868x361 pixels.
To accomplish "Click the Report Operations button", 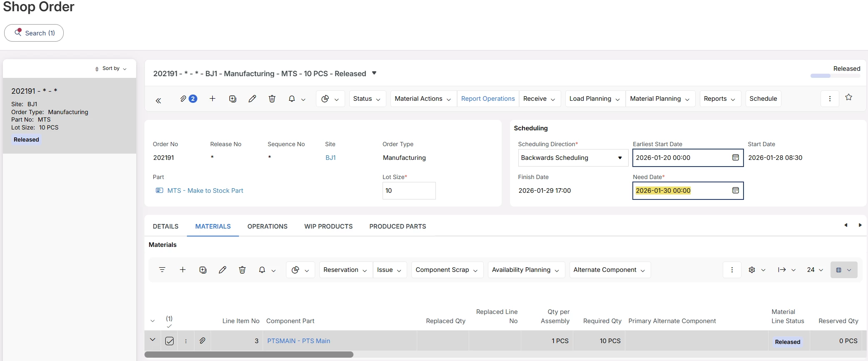I will (488, 99).
